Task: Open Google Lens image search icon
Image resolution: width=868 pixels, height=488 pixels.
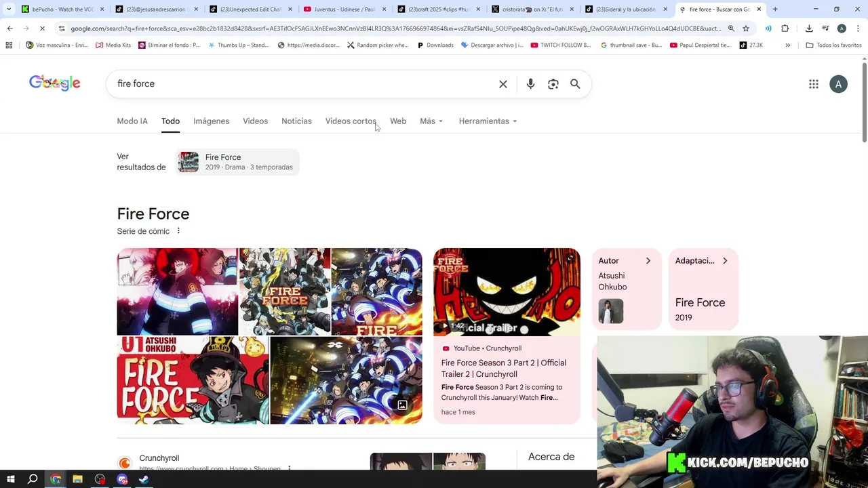Action: (x=553, y=84)
